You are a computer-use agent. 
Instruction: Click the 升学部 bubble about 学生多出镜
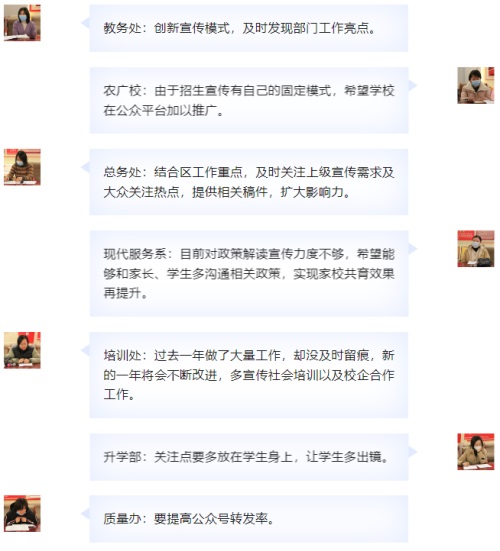click(249, 457)
